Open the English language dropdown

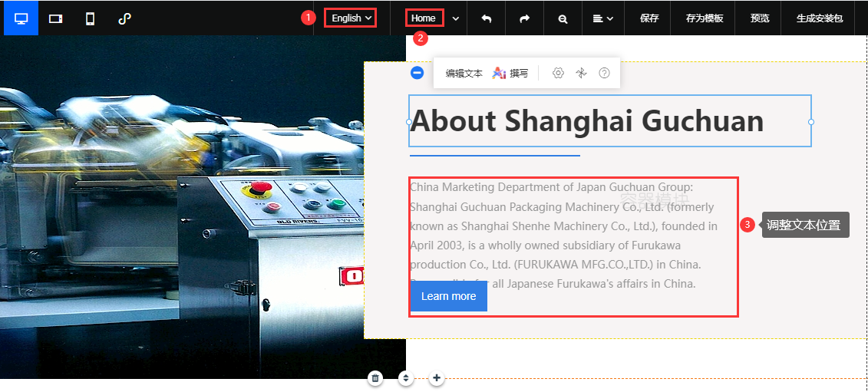pyautogui.click(x=351, y=18)
